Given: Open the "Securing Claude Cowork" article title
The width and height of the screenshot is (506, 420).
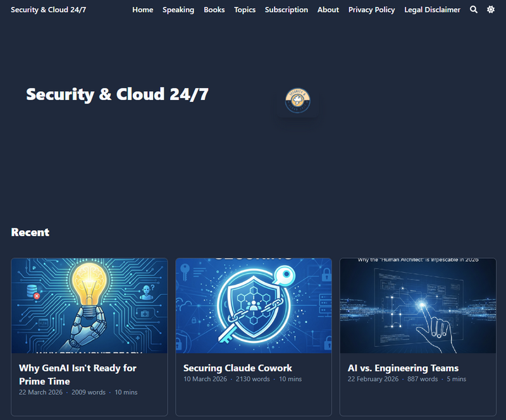Looking at the screenshot, I should tap(238, 368).
